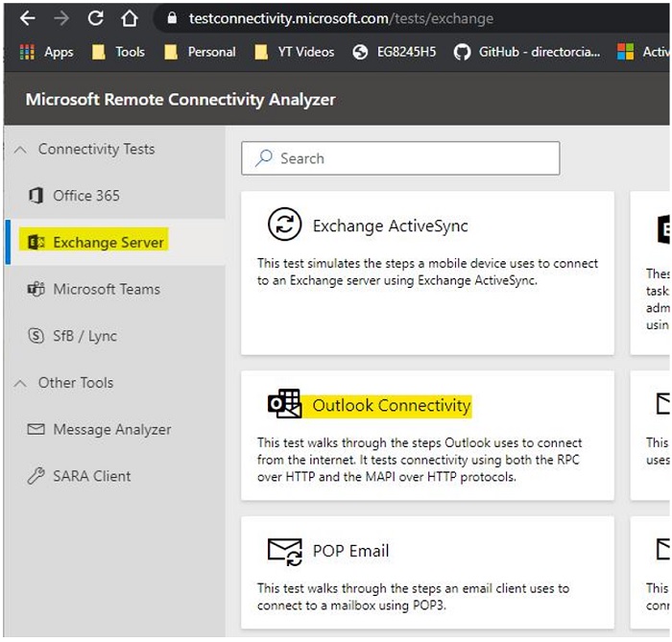Open the Personal bookmark folder
This screenshot has width=672, height=642.
(x=200, y=52)
